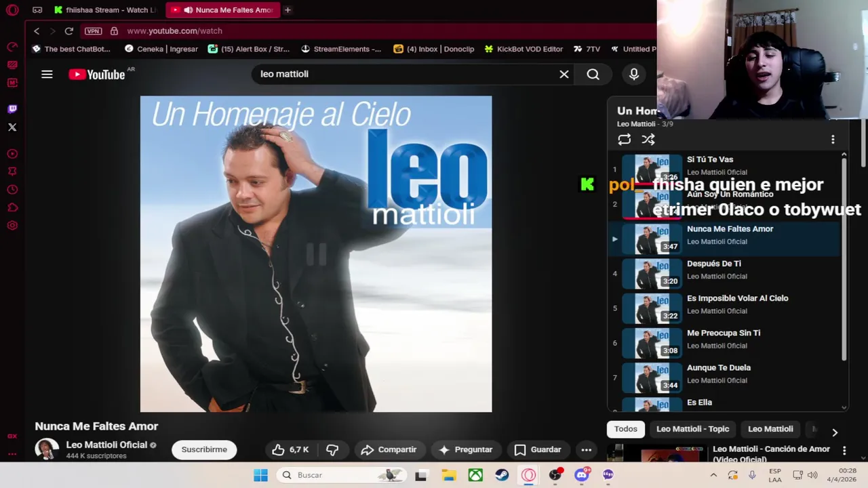Open the '(15) Alert Box / Str...' bookmark

click(249, 49)
